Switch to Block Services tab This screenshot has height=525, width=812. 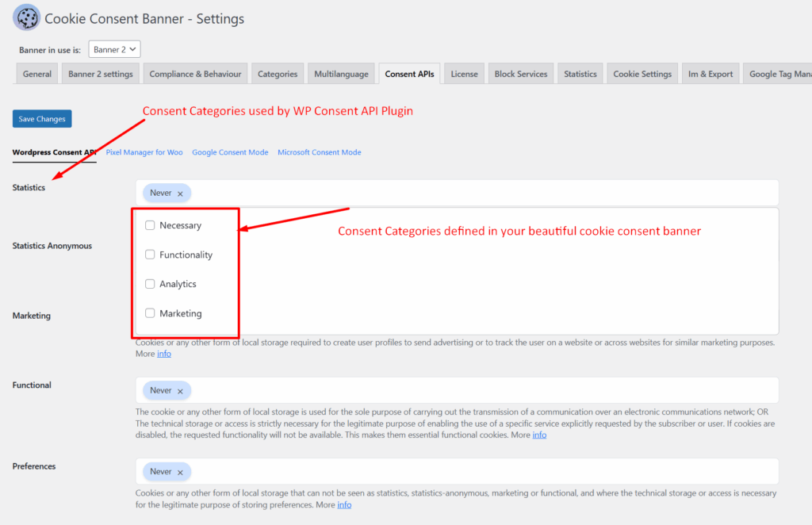[521, 74]
